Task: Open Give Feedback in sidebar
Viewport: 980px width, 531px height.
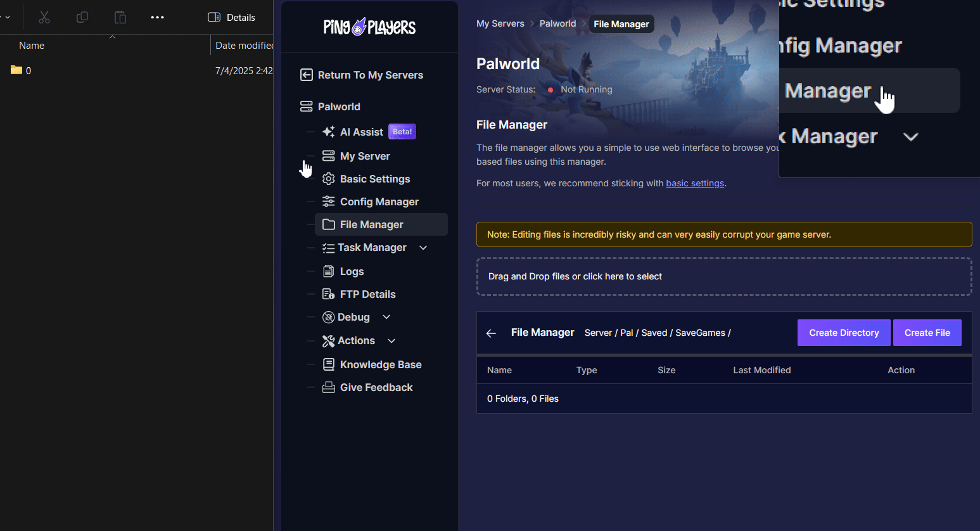Action: tap(376, 387)
